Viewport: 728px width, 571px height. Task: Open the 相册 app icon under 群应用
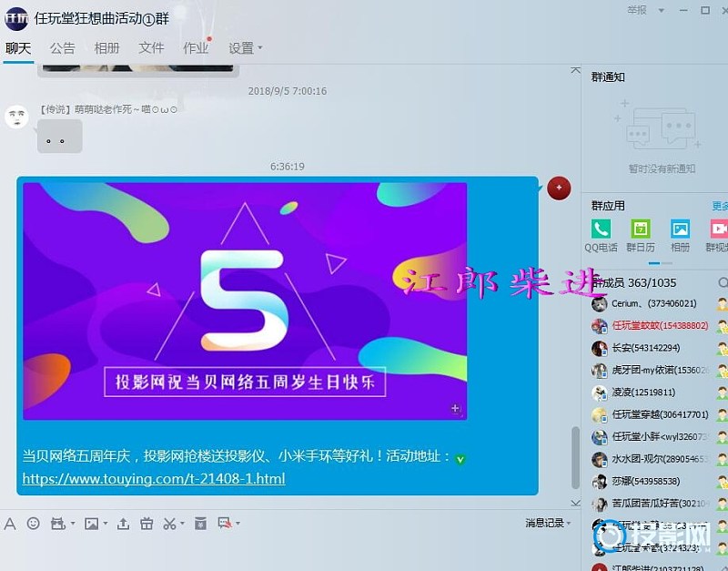[680, 229]
